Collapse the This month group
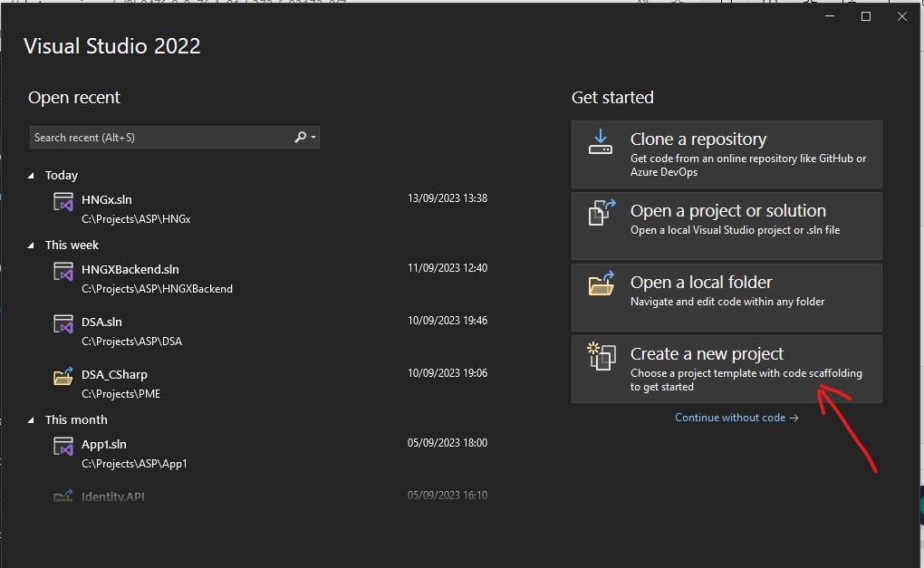The height and width of the screenshot is (568, 924). 33,419
